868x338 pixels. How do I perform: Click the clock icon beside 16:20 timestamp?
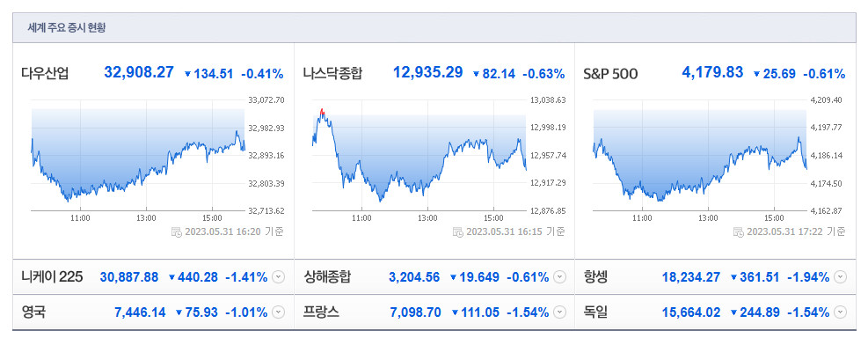click(177, 231)
